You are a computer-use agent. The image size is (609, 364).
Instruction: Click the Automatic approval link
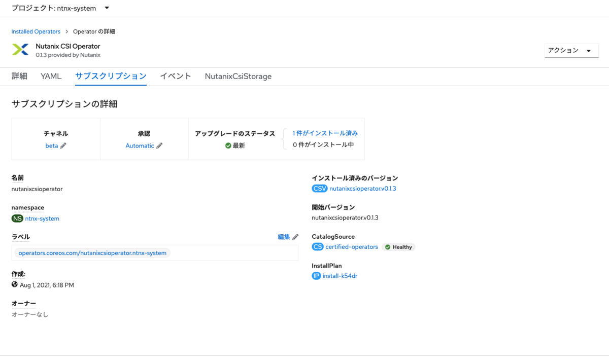[140, 145]
